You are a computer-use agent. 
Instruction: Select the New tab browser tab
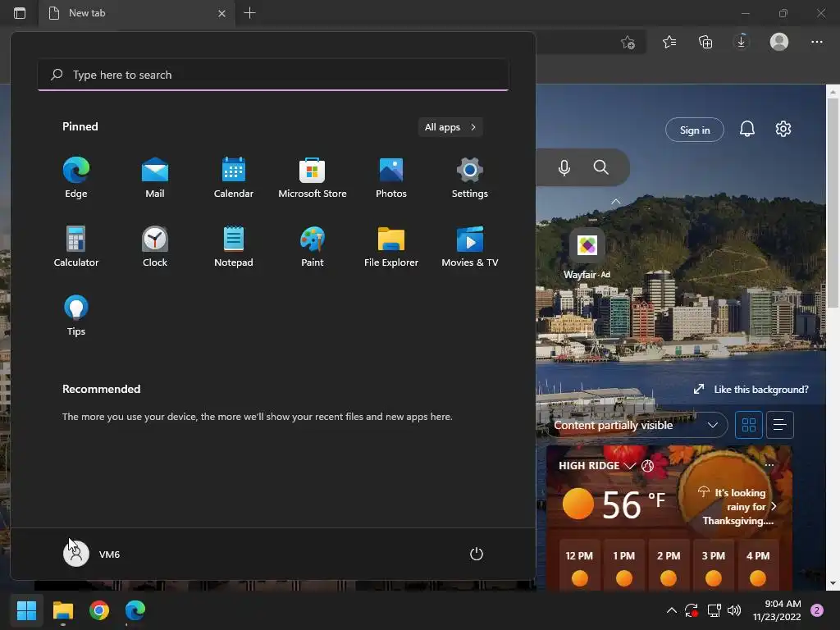(x=137, y=13)
